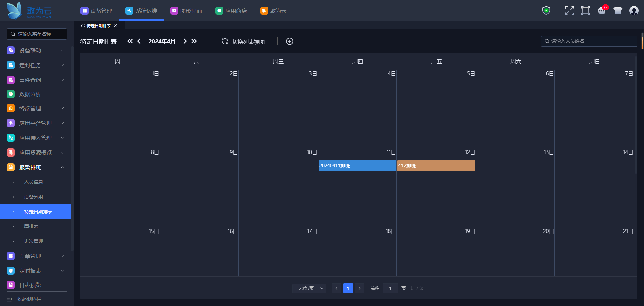Open the 20240411排班 blue schedule entry
The width and height of the screenshot is (644, 306).
coord(357,166)
